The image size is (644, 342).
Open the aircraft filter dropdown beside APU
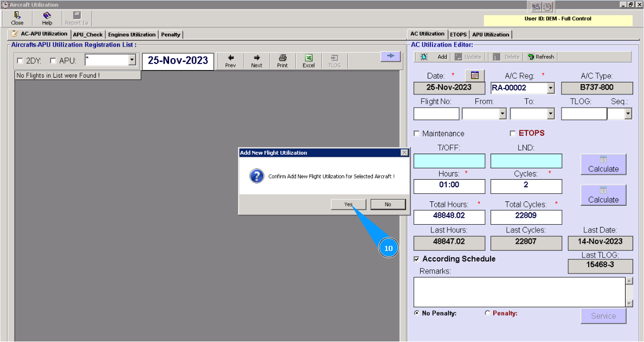click(132, 60)
